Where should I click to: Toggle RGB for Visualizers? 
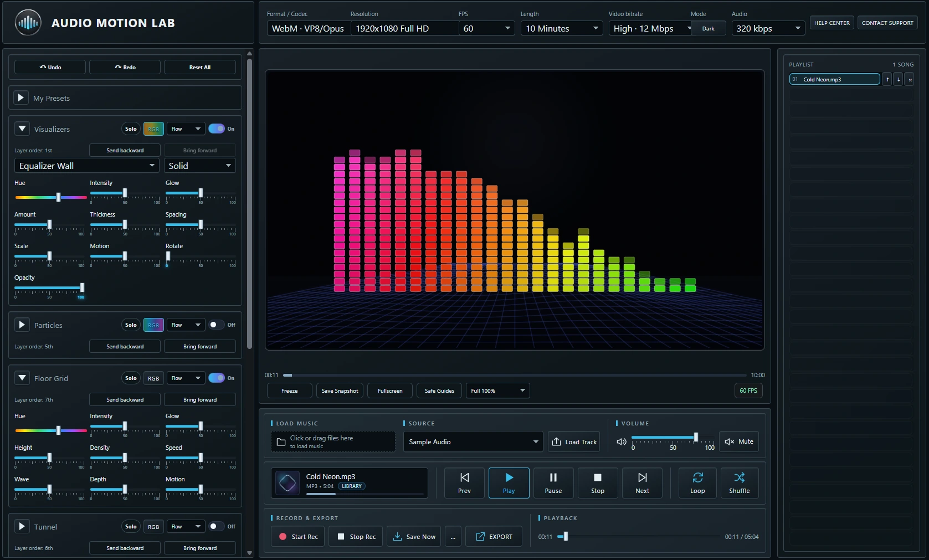click(153, 129)
